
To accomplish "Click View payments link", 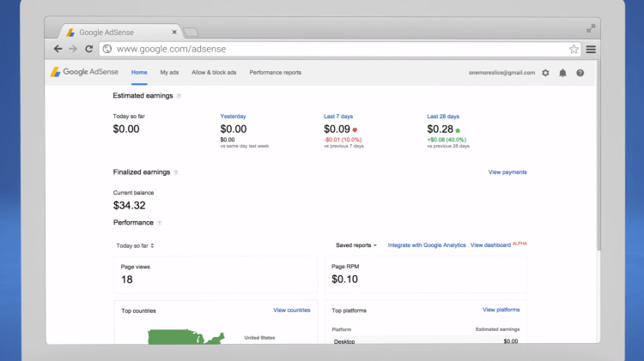I will pyautogui.click(x=507, y=172).
